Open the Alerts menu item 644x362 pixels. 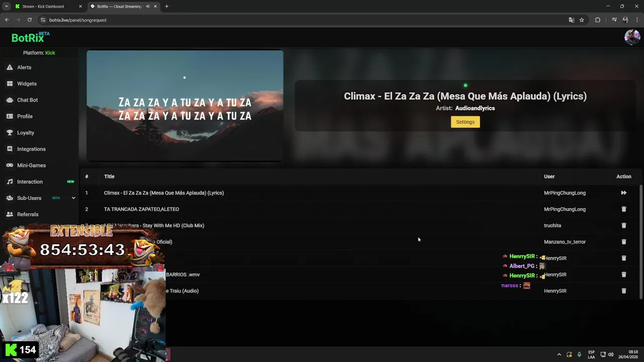pyautogui.click(x=24, y=67)
